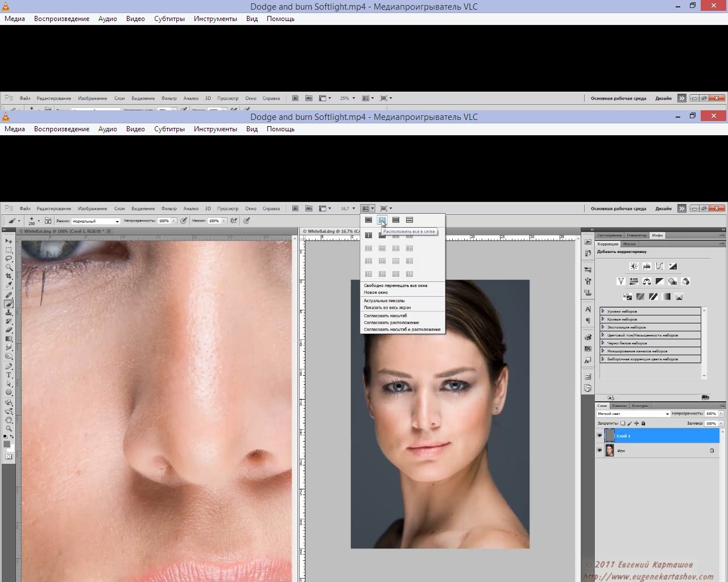Viewport: 728px width, 582px height.
Task: Select the Crop tool in the toolbox
Action: 9,276
